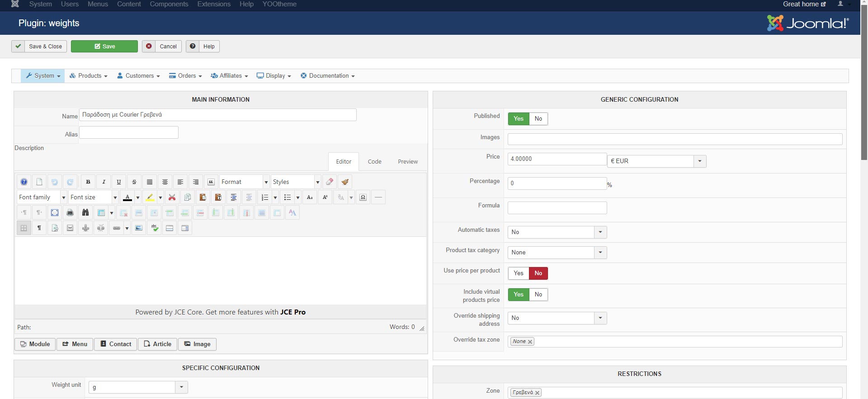This screenshot has height=399, width=868.
Task: Create a new blank document in the editor
Action: pos(39,182)
